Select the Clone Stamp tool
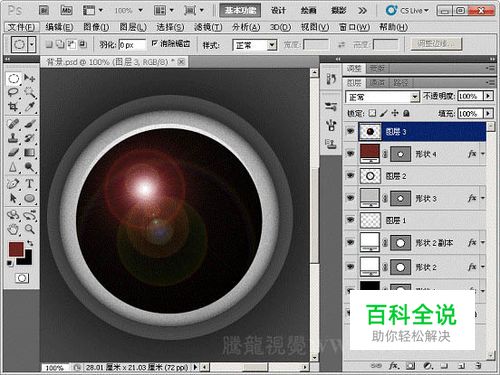The height and width of the screenshot is (375, 500). click(x=13, y=138)
